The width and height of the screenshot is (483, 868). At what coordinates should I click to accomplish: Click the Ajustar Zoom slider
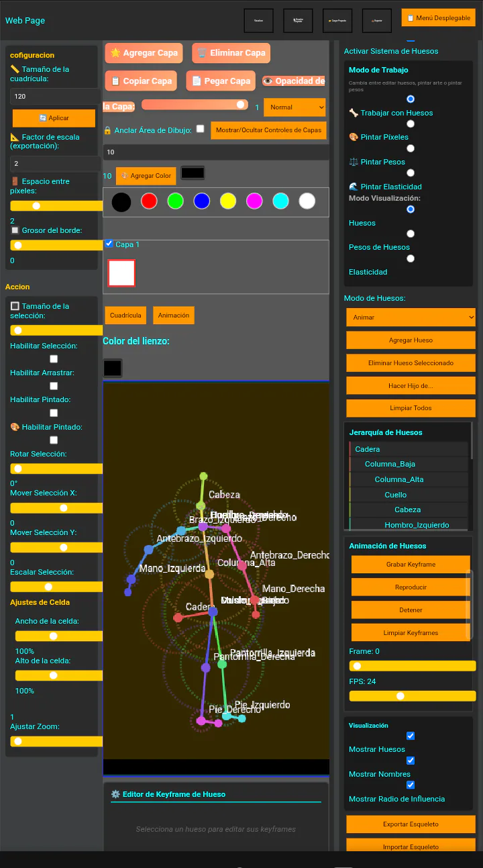[56, 742]
